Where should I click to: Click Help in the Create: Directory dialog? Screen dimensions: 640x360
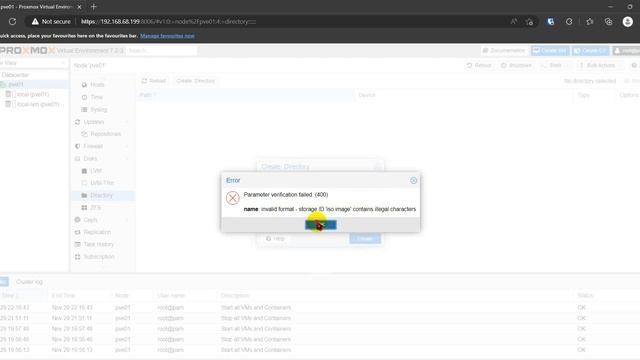[275, 238]
